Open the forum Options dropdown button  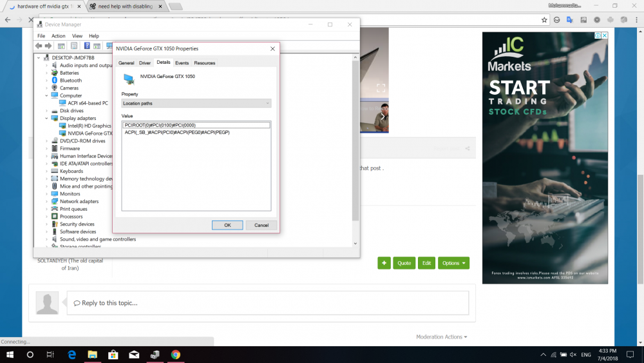coord(453,263)
